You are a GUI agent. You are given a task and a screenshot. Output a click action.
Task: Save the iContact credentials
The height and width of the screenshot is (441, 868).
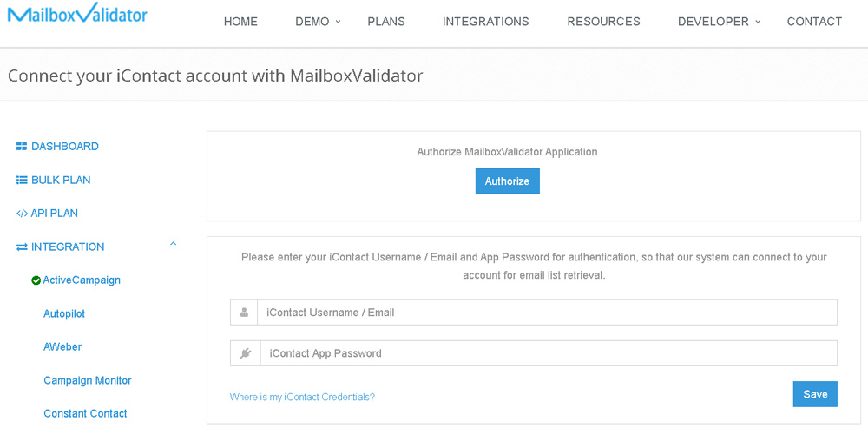coord(815,394)
